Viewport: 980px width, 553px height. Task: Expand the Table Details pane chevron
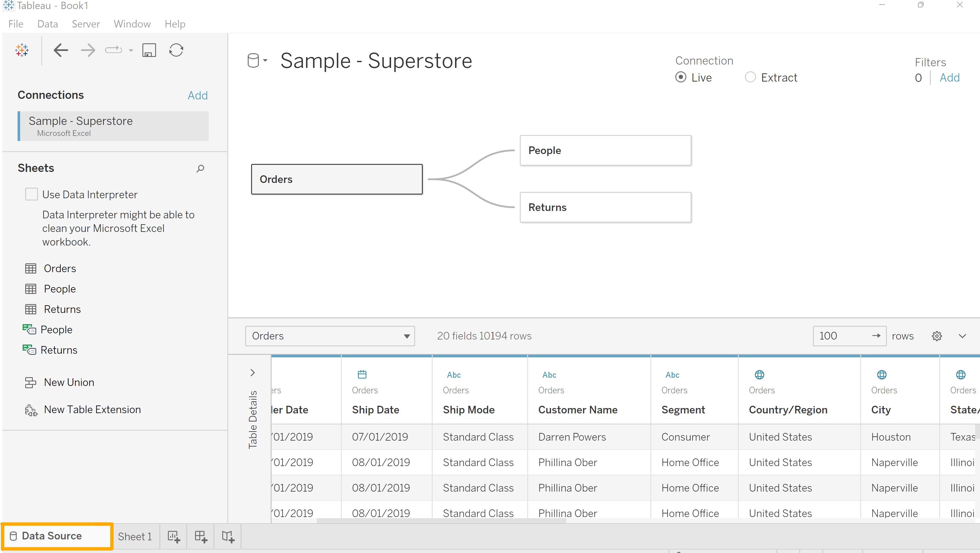pyautogui.click(x=253, y=372)
